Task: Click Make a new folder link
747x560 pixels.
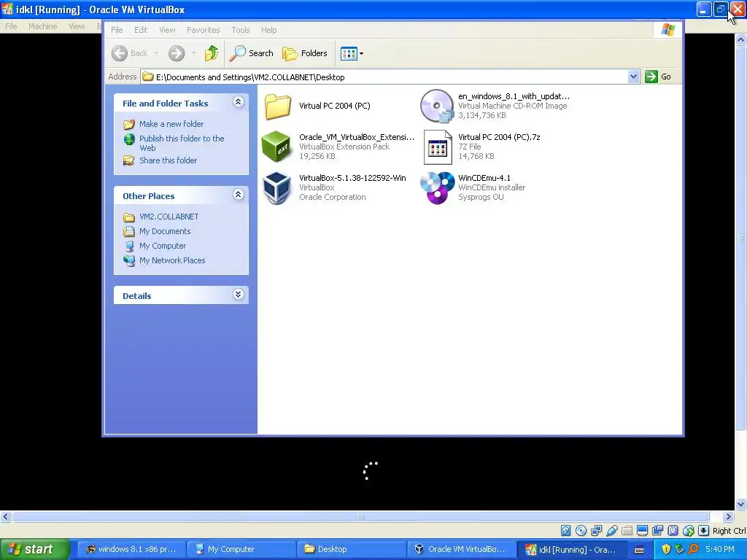Action: click(171, 124)
